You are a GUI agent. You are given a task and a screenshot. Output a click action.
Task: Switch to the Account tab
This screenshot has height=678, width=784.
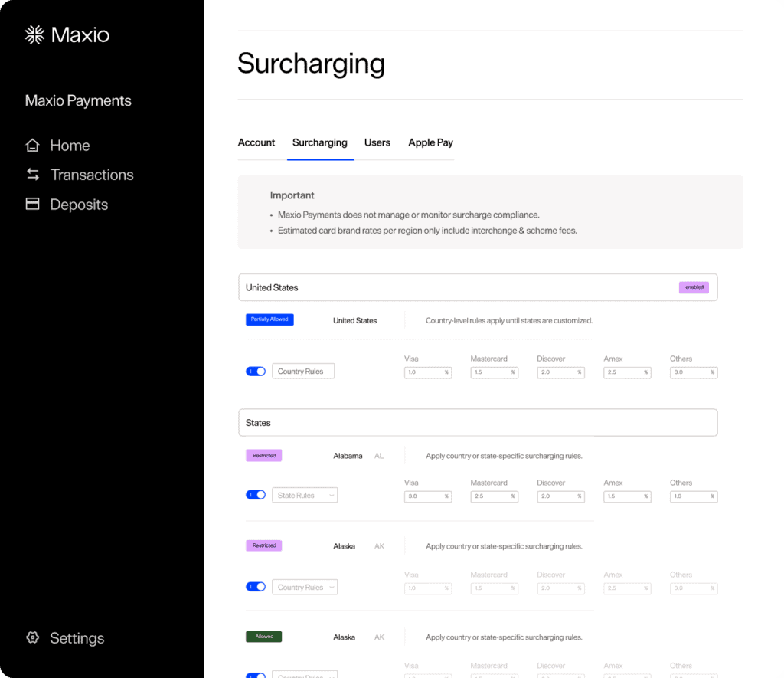[x=256, y=142]
